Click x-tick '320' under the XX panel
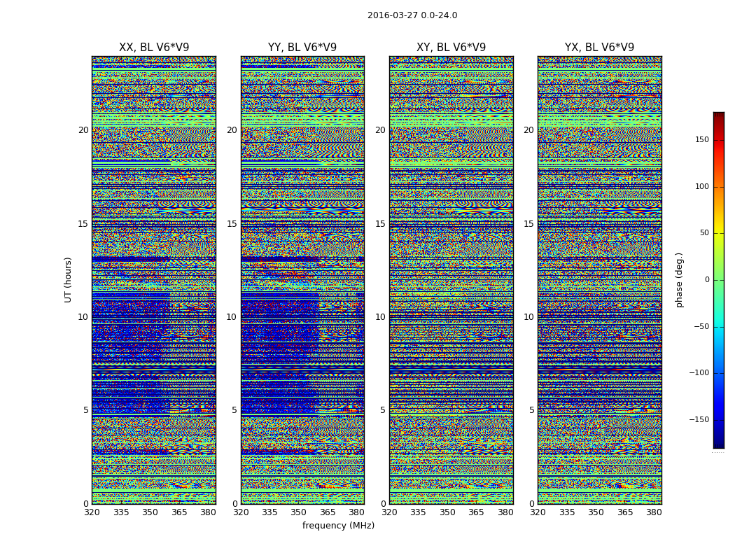This screenshot has width=735, height=560. click(92, 512)
